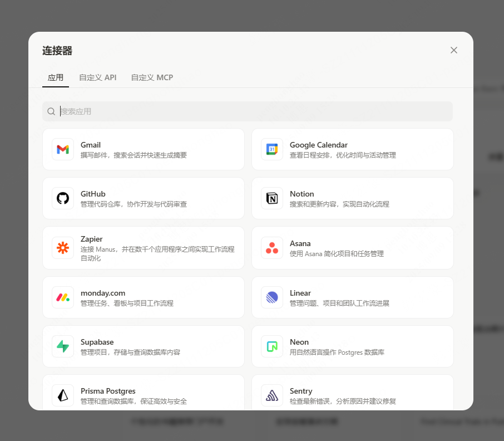Click the Sentry logo icon
Image resolution: width=504 pixels, height=441 pixels.
272,395
